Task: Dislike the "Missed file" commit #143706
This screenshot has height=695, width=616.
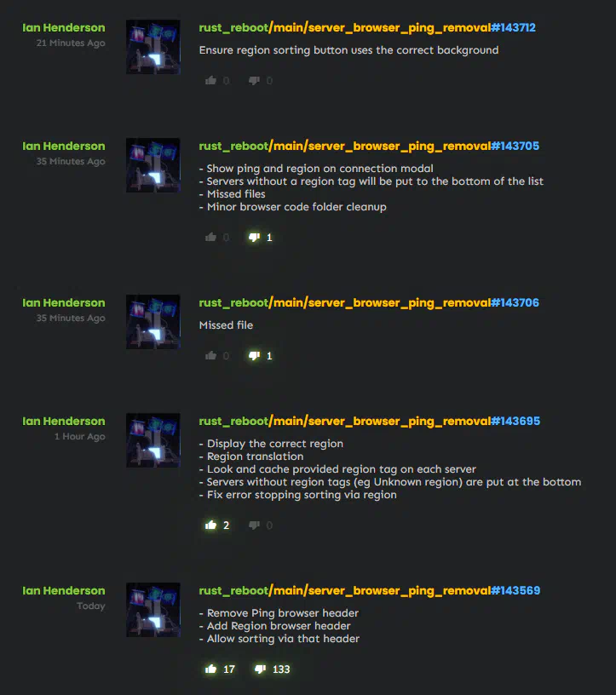Action: (254, 355)
